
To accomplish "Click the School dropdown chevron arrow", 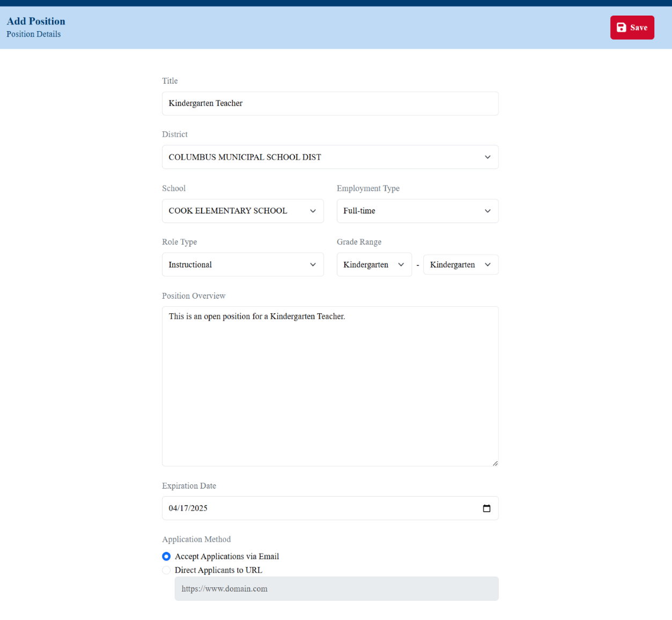I will click(x=313, y=211).
